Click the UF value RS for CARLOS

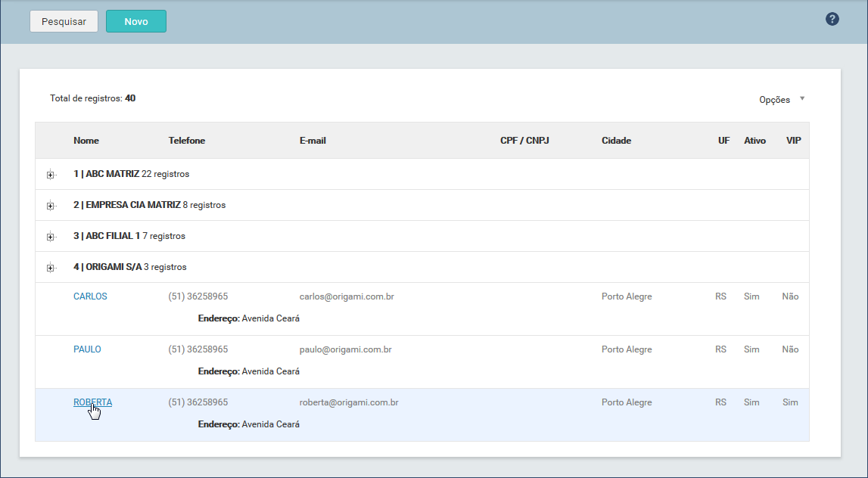pyautogui.click(x=720, y=296)
